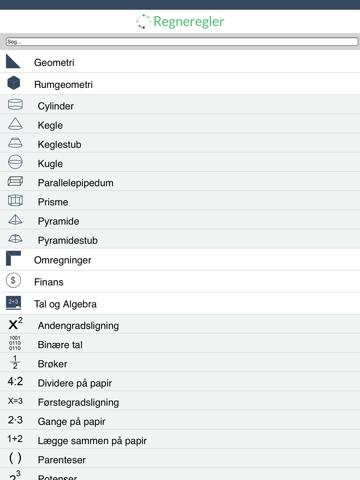The width and height of the screenshot is (360, 480).
Task: Tap the binary digits icon for Binære tal
Action: point(15,343)
